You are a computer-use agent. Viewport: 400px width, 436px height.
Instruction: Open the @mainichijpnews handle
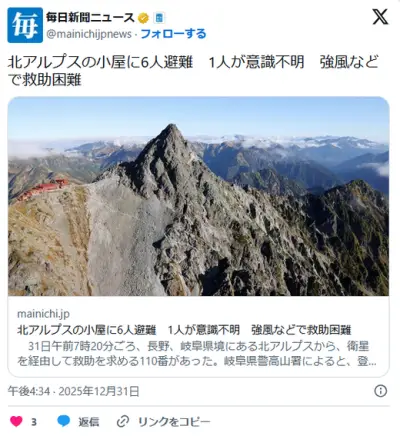pyautogui.click(x=89, y=34)
